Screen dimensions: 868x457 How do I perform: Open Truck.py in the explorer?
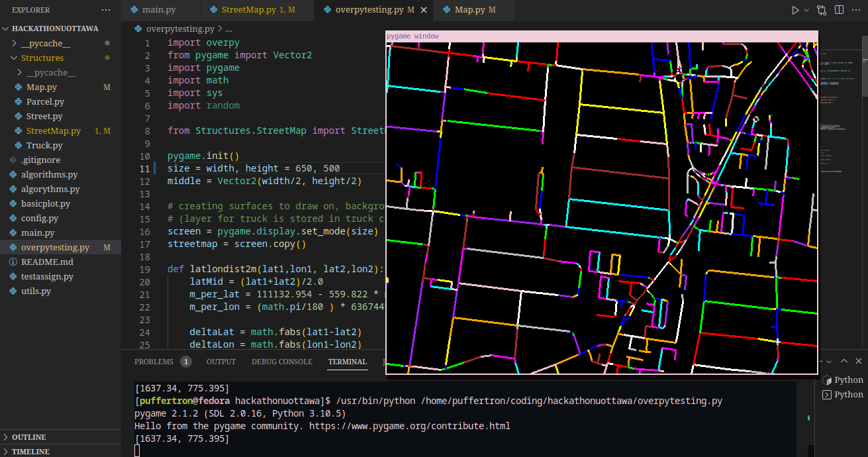coord(44,145)
